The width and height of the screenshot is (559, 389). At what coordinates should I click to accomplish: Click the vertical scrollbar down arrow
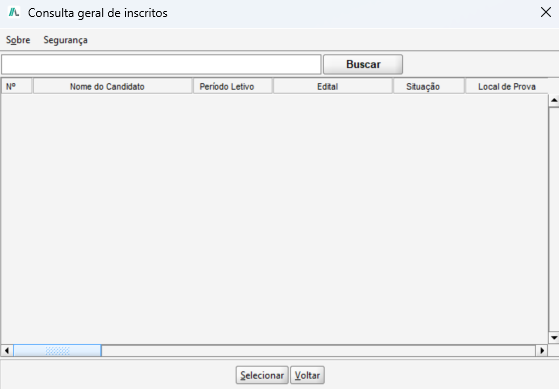pos(554,337)
